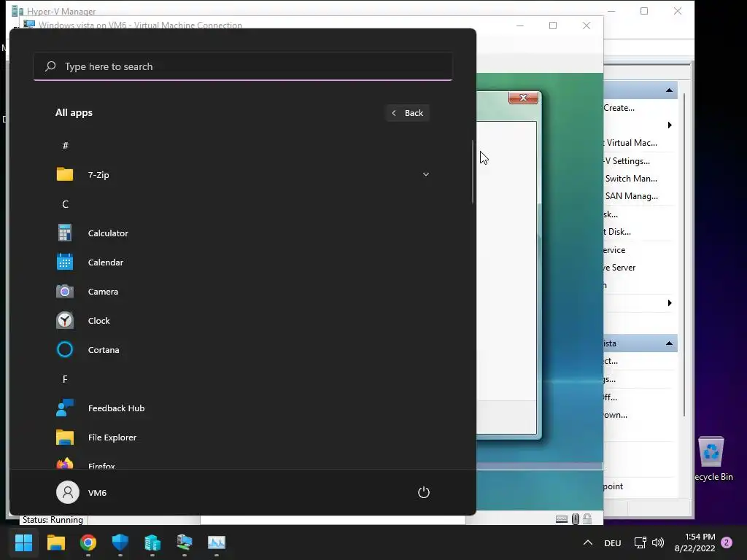This screenshot has width=747, height=560.
Task: Click the Disk... action in Hyper-V Manager
Action: tap(617, 231)
